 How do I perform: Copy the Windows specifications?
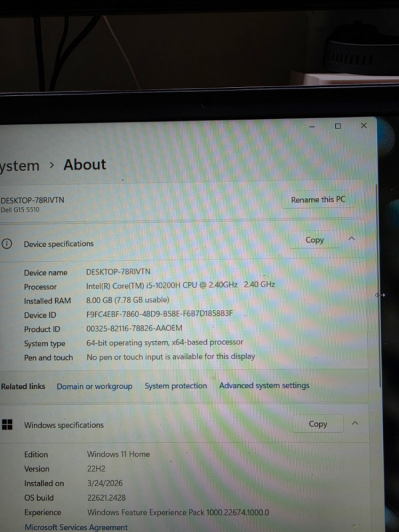click(x=318, y=424)
